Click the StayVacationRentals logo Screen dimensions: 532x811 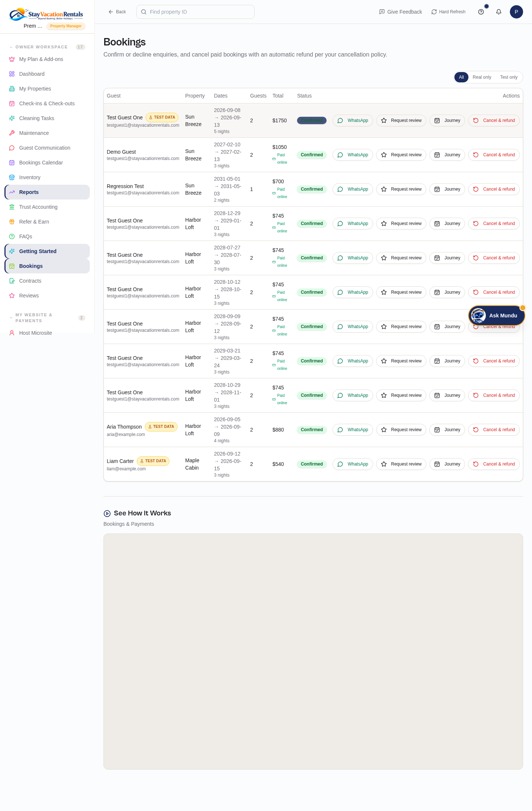click(46, 14)
